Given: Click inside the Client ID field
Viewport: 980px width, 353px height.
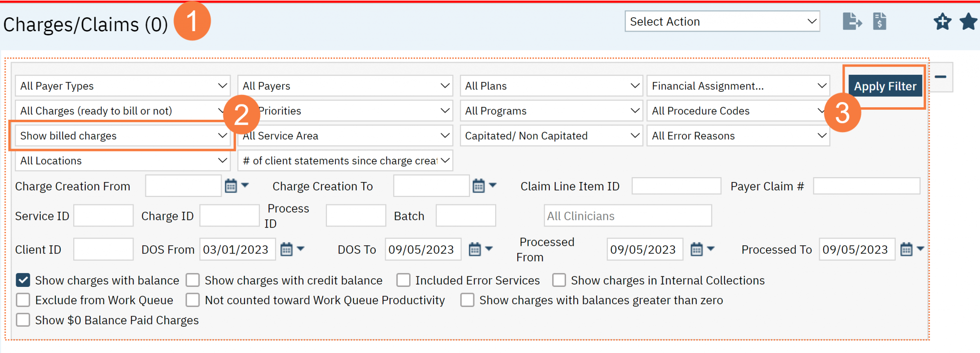Looking at the screenshot, I should click(x=103, y=249).
